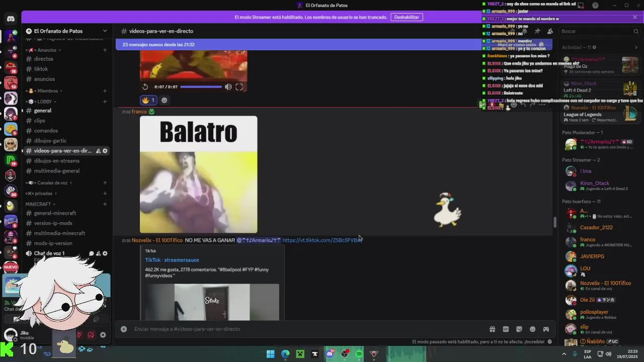The image size is (644, 362).
Task: Open the game controller apps icon
Action: point(546,329)
